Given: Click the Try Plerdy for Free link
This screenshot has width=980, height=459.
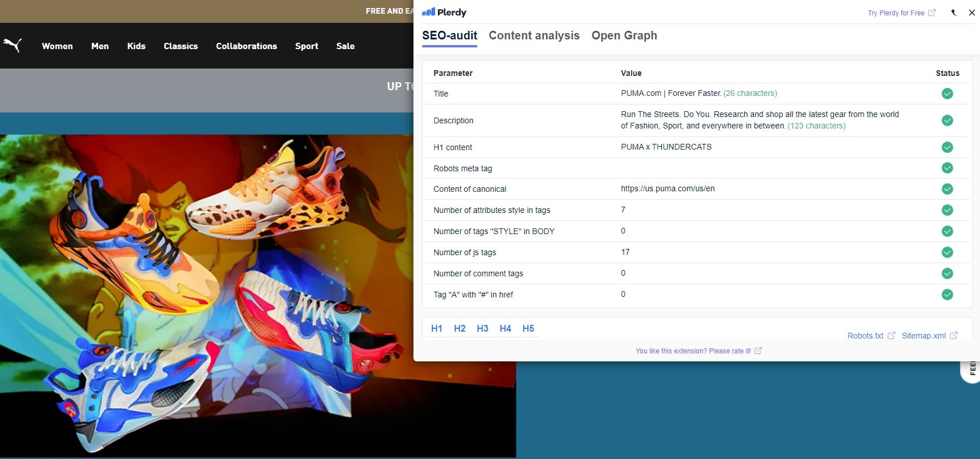Looking at the screenshot, I should pyautogui.click(x=901, y=13).
